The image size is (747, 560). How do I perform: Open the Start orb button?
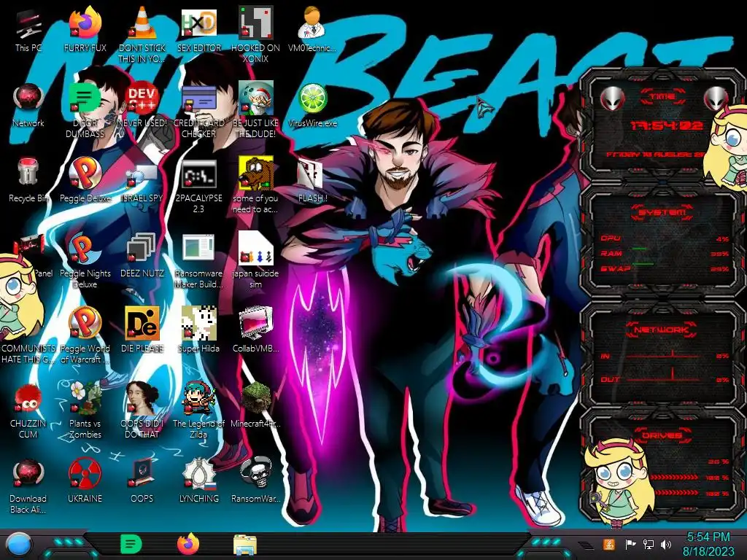pyautogui.click(x=19, y=545)
